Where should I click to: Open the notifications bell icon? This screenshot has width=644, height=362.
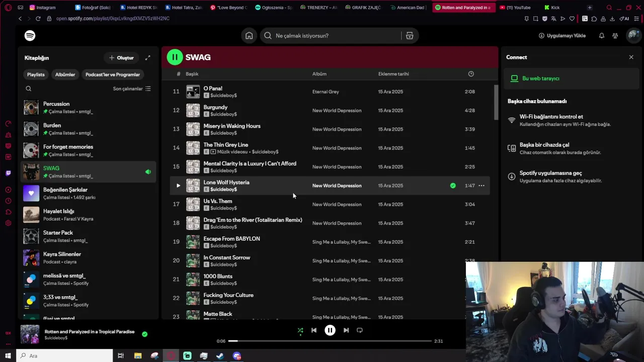[x=601, y=36]
